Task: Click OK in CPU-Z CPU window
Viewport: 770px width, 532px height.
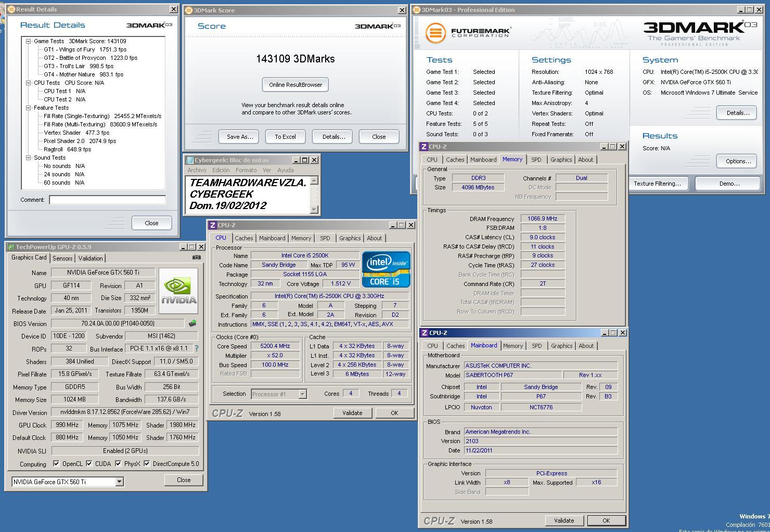Action: [394, 413]
